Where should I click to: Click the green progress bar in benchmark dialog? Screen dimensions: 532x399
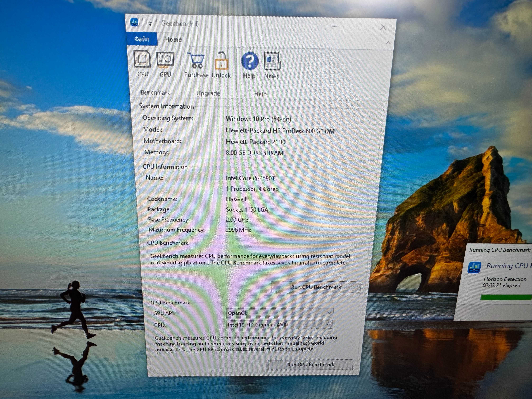pyautogui.click(x=506, y=298)
